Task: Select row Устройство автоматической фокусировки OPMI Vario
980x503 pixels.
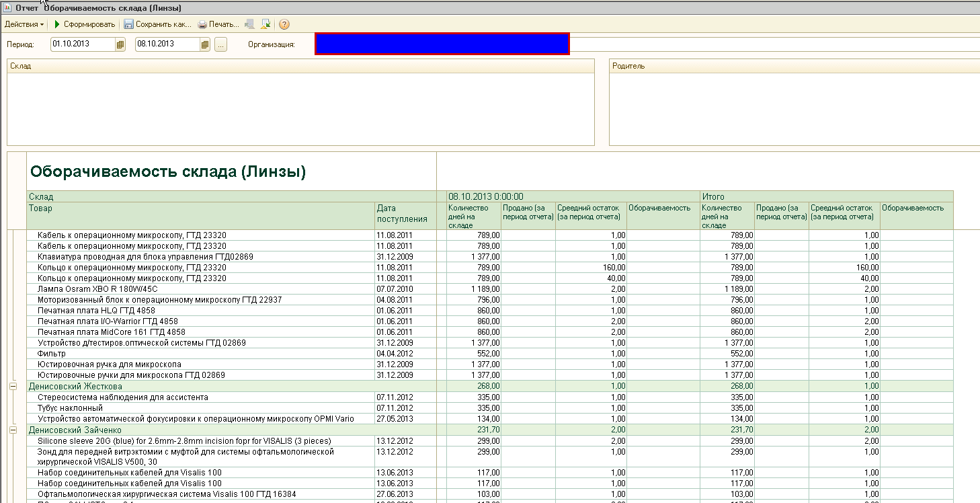Action: [490, 419]
